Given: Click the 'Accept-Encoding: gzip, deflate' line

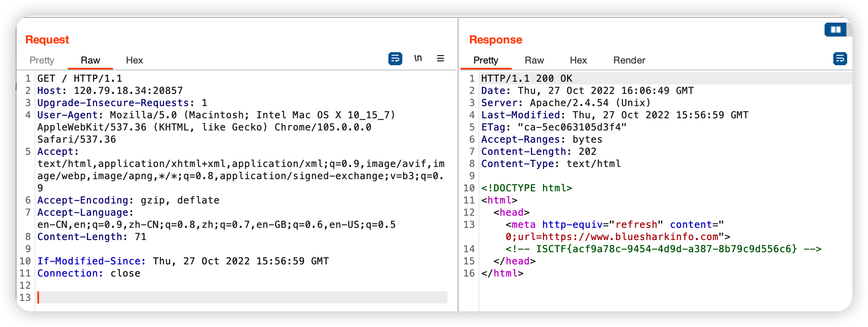Looking at the screenshot, I should coord(128,200).
